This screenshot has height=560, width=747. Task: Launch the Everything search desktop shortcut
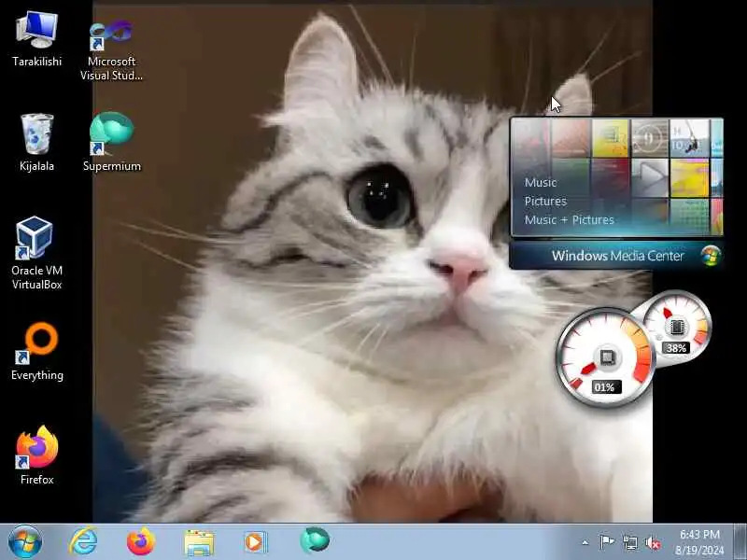tap(36, 353)
